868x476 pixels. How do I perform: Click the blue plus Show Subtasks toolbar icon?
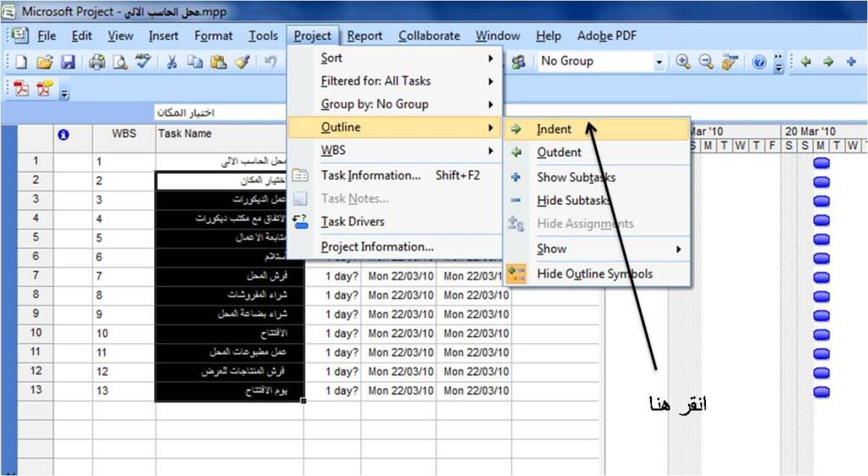(851, 62)
